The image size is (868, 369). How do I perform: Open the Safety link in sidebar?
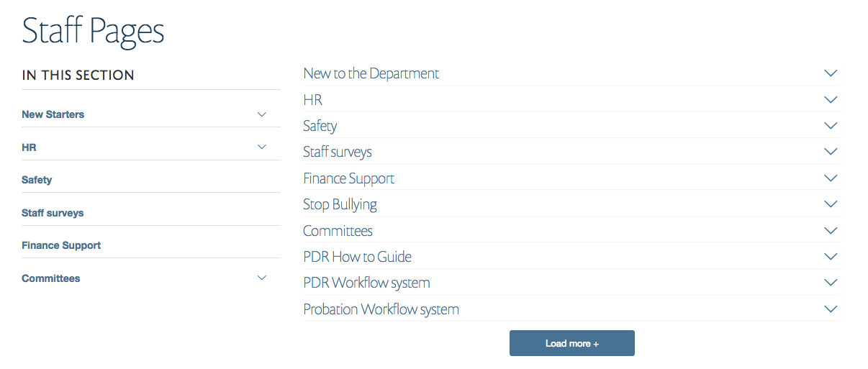37,180
